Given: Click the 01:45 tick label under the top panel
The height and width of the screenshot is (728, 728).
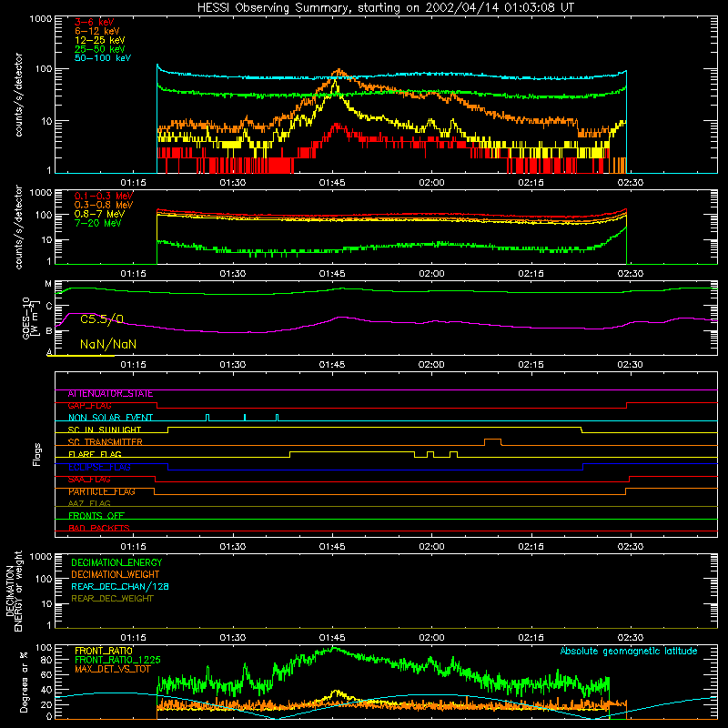Looking at the screenshot, I should click(x=332, y=183).
